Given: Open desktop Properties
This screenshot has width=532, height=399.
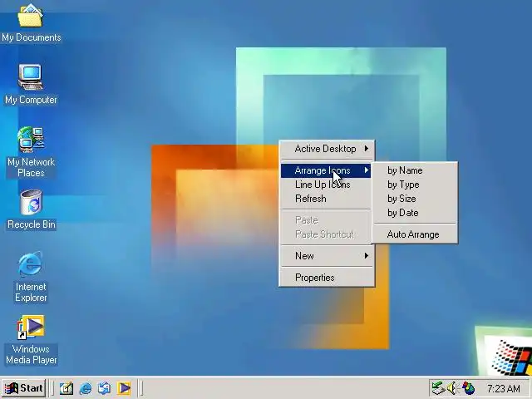Looking at the screenshot, I should (x=327, y=278).
